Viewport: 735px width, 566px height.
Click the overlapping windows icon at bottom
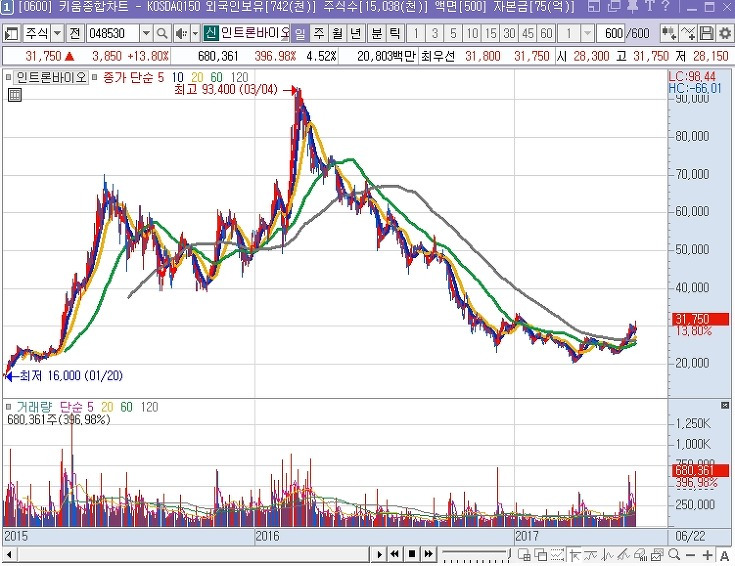click(x=541, y=555)
